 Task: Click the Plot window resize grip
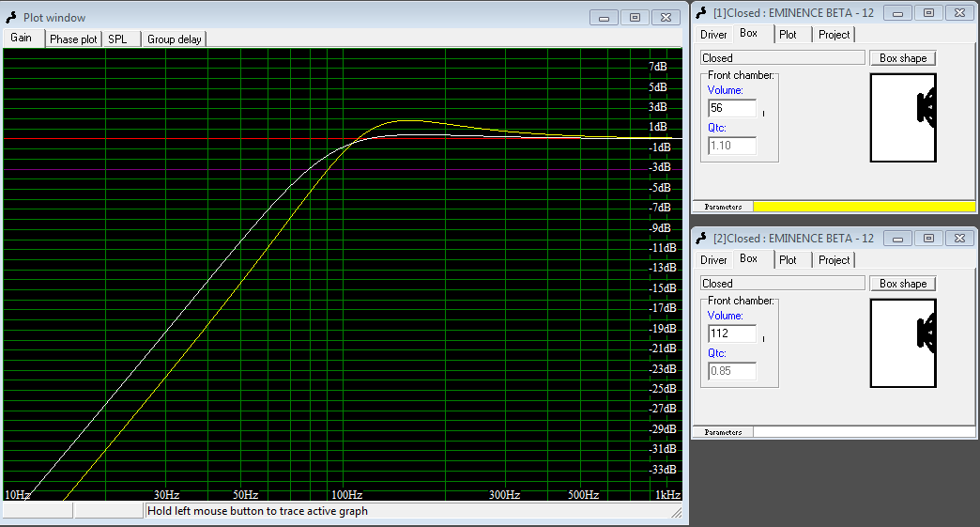pyautogui.click(x=677, y=513)
